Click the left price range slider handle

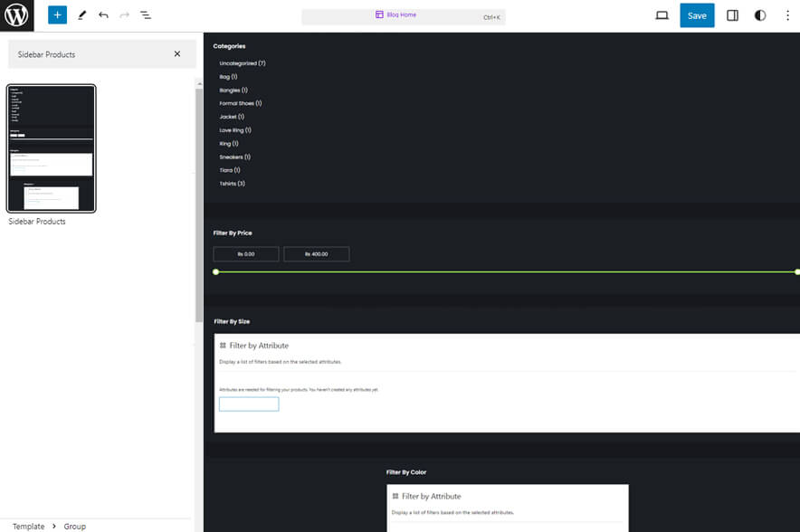[x=215, y=271]
